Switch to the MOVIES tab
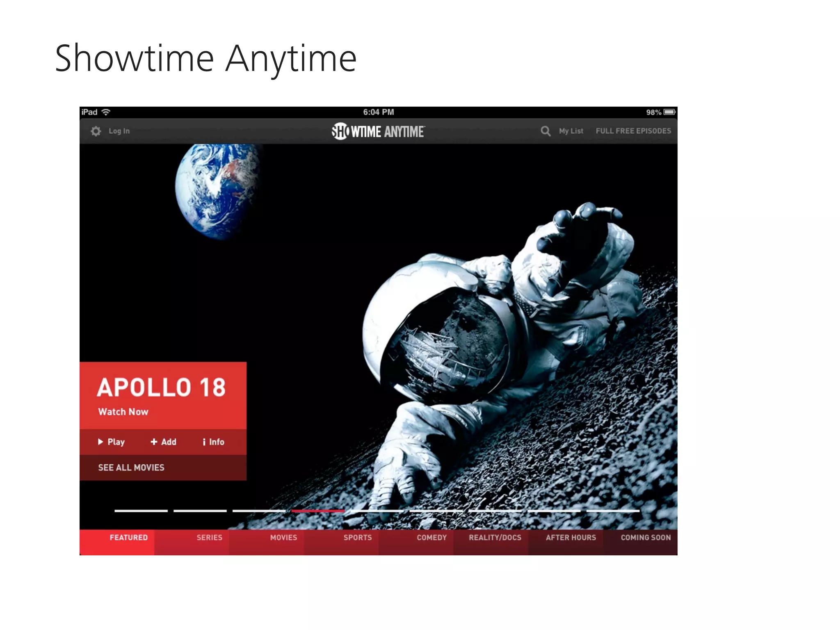The height and width of the screenshot is (630, 840). 283,538
